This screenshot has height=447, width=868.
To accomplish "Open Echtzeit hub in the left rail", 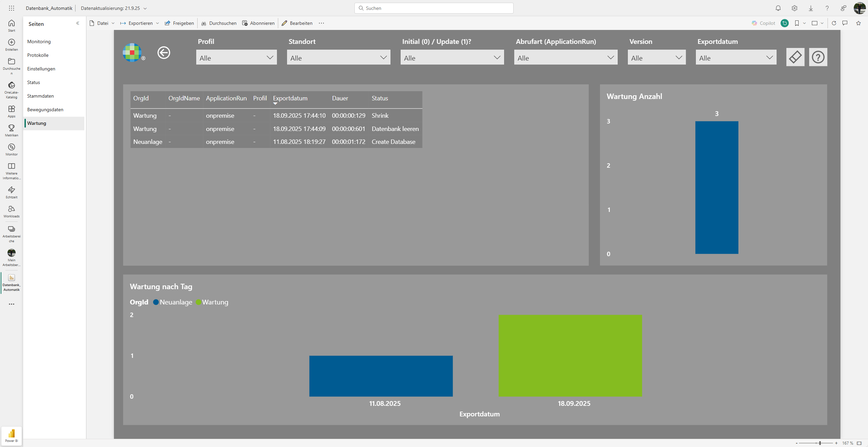I will tap(12, 192).
